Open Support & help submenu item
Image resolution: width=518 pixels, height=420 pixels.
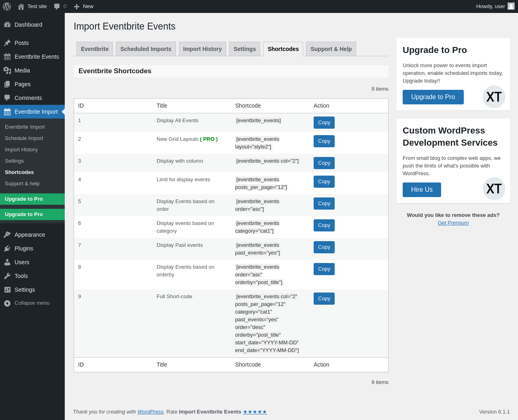coord(32,184)
